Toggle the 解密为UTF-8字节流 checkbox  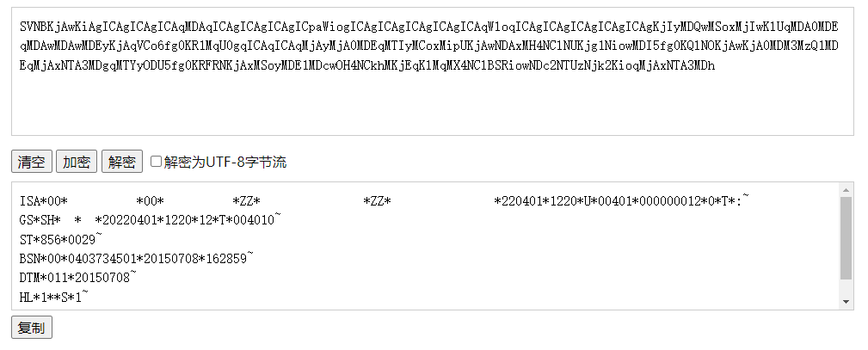coord(156,161)
